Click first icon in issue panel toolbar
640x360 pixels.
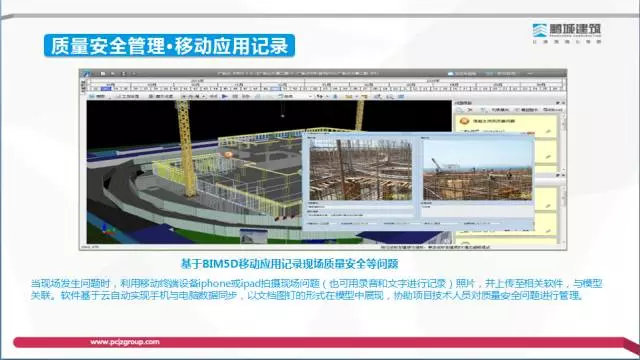(x=460, y=110)
